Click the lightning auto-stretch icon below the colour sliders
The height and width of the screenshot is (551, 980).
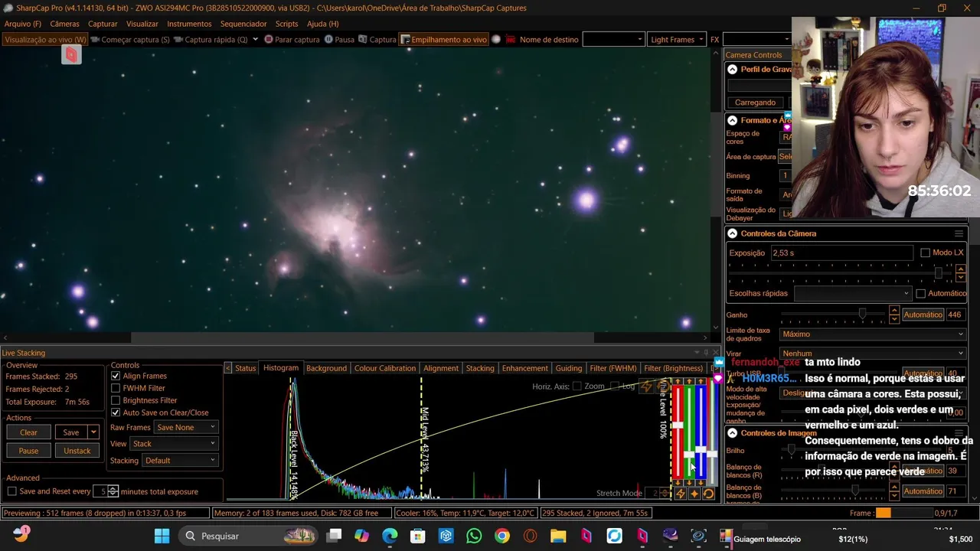point(680,494)
